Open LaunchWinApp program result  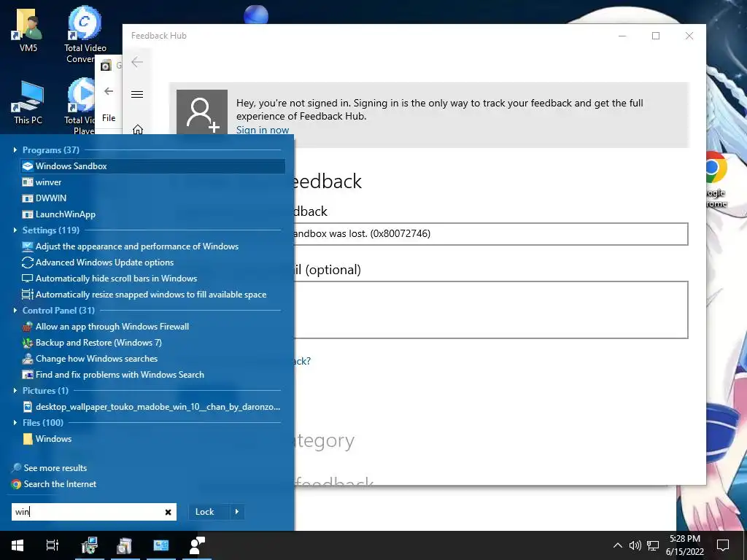pyautogui.click(x=58, y=214)
